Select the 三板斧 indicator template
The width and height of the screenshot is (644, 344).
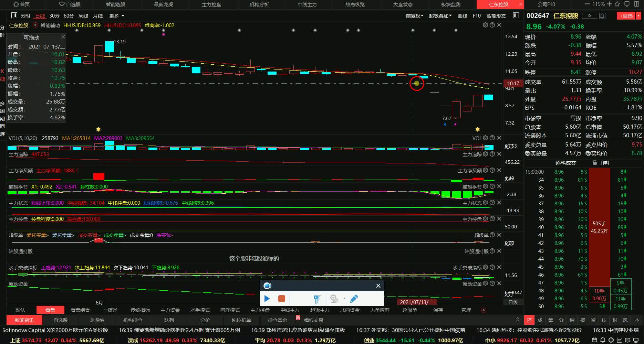[110, 310]
